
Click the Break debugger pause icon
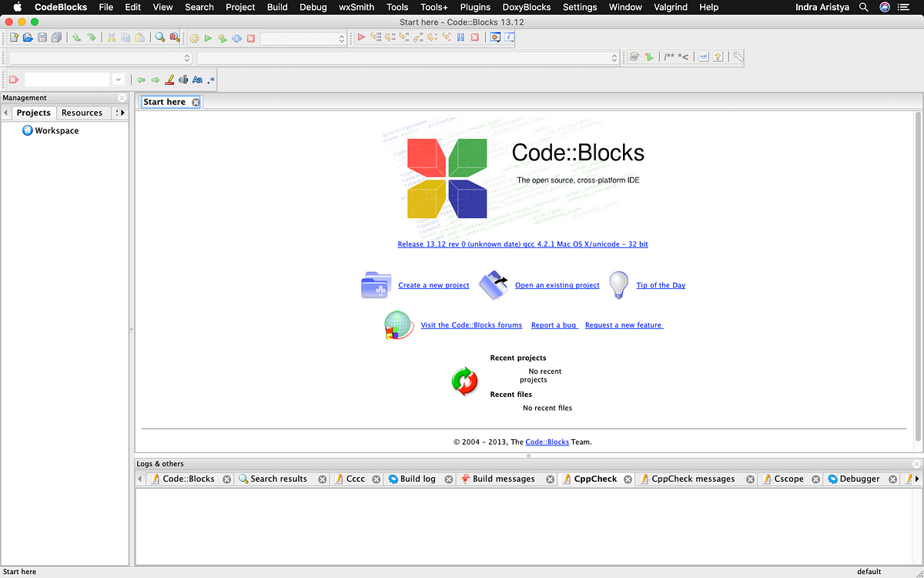460,37
